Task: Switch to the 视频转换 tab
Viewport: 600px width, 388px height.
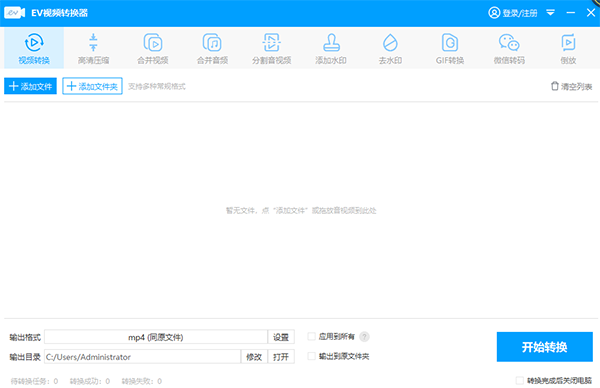Action: pos(34,48)
